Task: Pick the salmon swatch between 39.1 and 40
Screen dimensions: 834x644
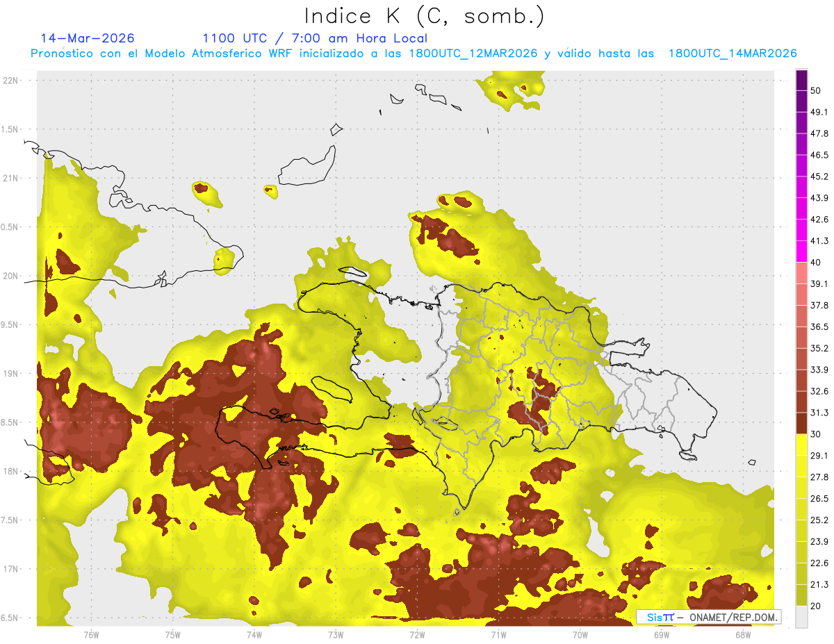Action: coord(802,273)
